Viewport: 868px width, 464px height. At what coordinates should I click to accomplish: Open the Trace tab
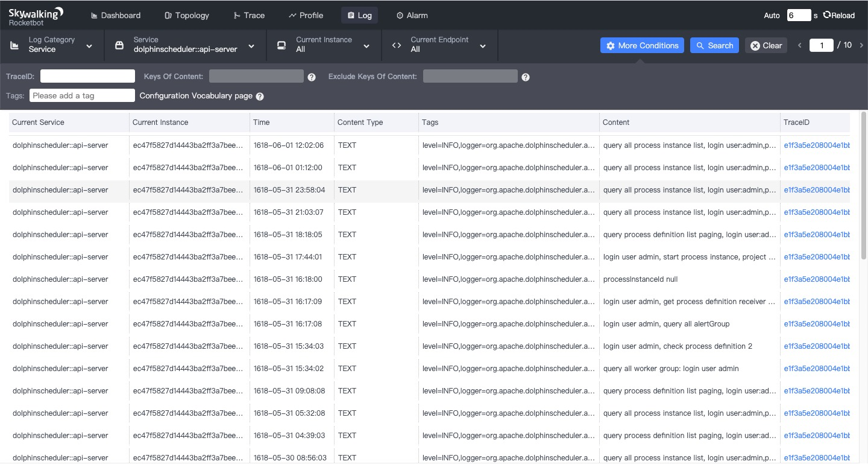click(249, 15)
